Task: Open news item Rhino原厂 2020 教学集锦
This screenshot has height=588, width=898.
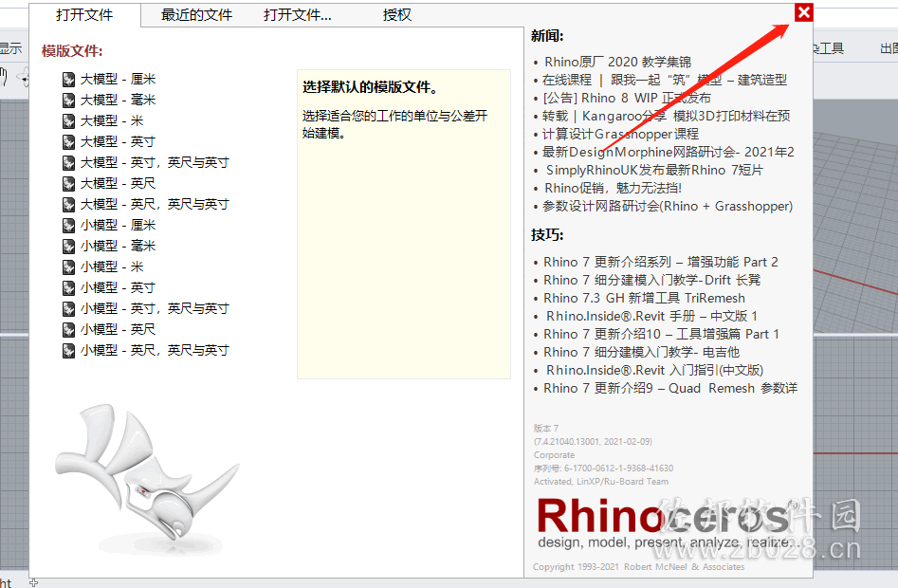Action: pos(617,62)
